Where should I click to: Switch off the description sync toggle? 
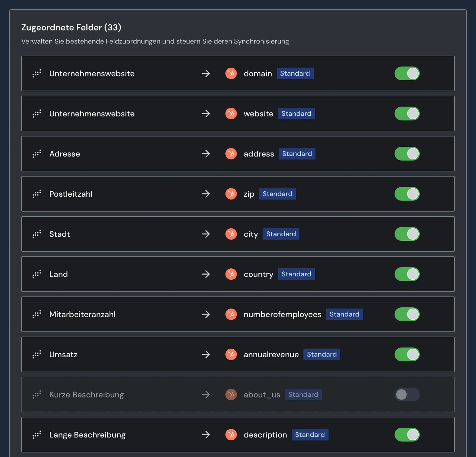coord(407,435)
